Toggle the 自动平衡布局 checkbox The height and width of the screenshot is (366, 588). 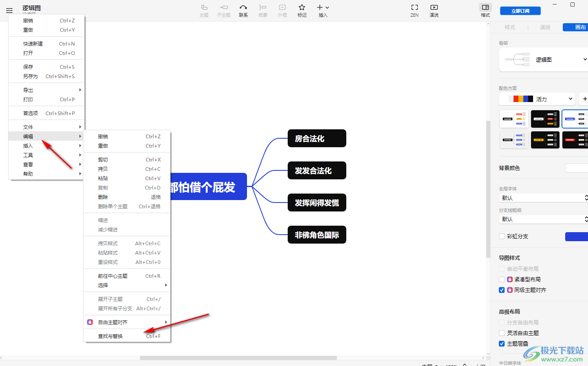502,269
